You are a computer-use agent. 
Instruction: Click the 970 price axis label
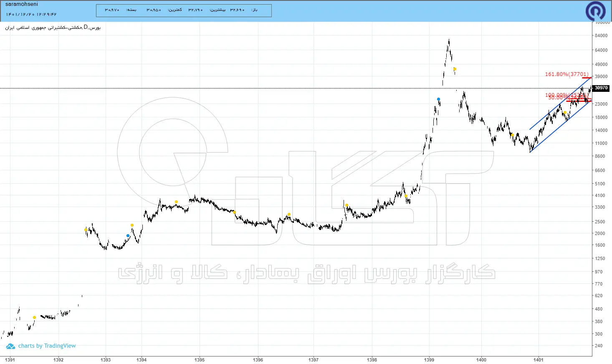click(x=599, y=272)
